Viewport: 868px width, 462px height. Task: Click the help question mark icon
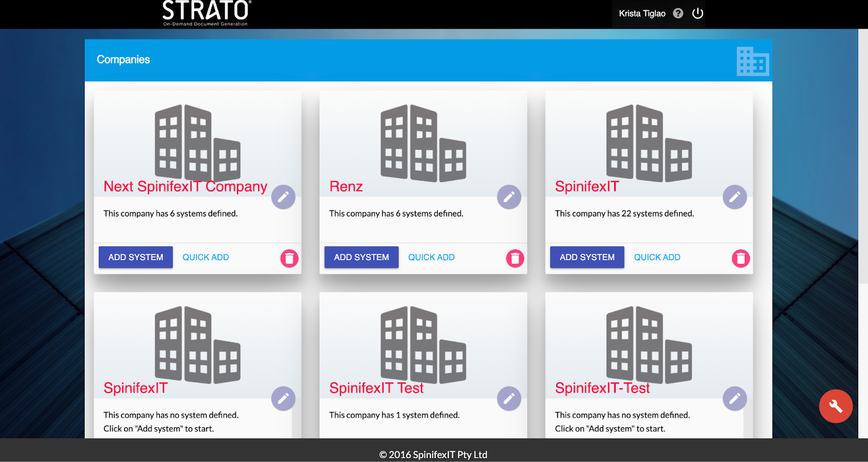[x=678, y=14]
